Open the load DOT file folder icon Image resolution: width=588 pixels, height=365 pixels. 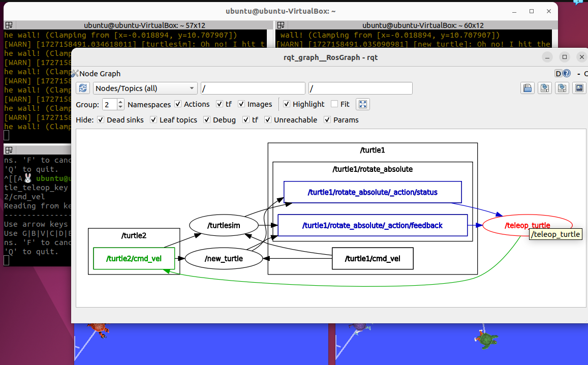coord(528,88)
